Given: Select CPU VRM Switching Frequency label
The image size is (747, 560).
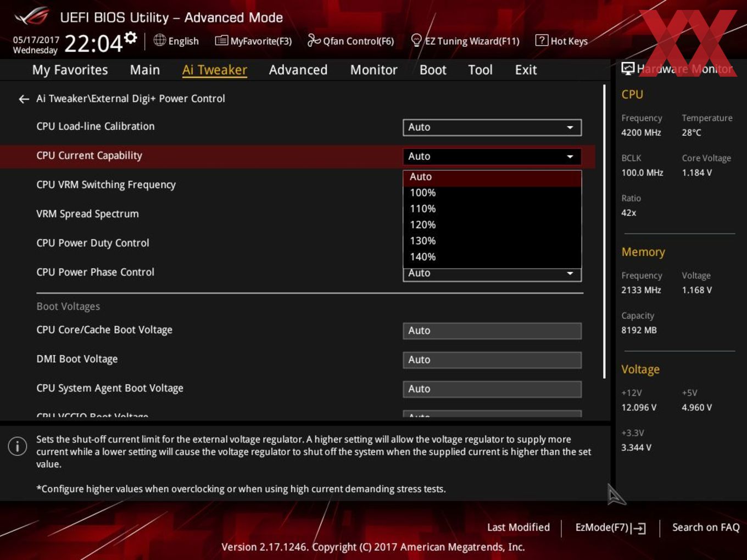Looking at the screenshot, I should tap(106, 184).
